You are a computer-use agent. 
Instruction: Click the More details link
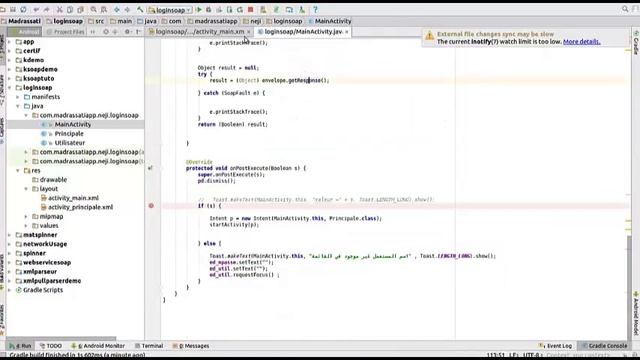(x=582, y=42)
